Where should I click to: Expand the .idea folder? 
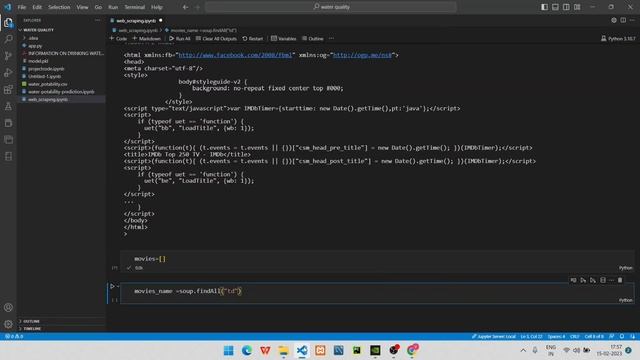(33, 38)
